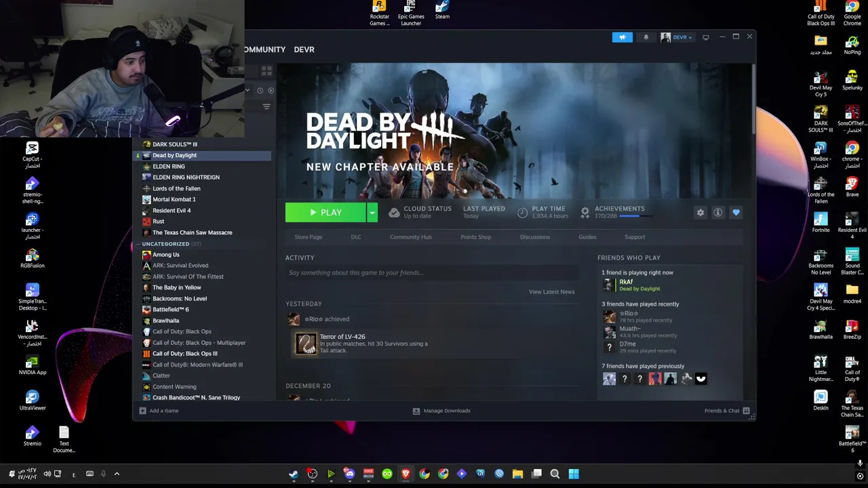Click Terror of LV-426 achievement thumbnail
The height and width of the screenshot is (488, 868).
coord(305,344)
